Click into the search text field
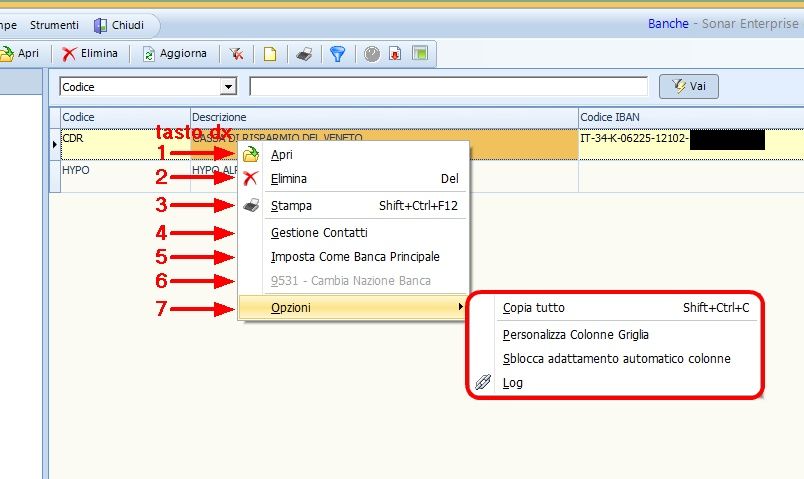Screen dimensions: 804x479 (x=448, y=87)
